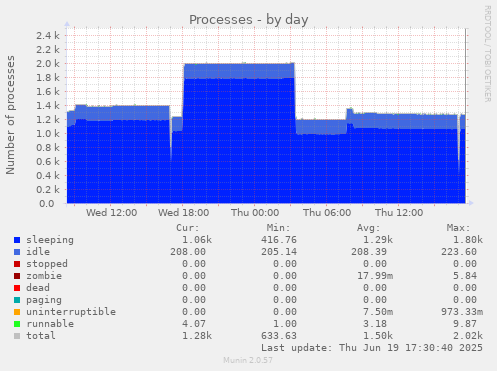This screenshot has height=371, width=497.
Task: Click the 'Thu 12:00' x-axis label
Action: tap(399, 213)
